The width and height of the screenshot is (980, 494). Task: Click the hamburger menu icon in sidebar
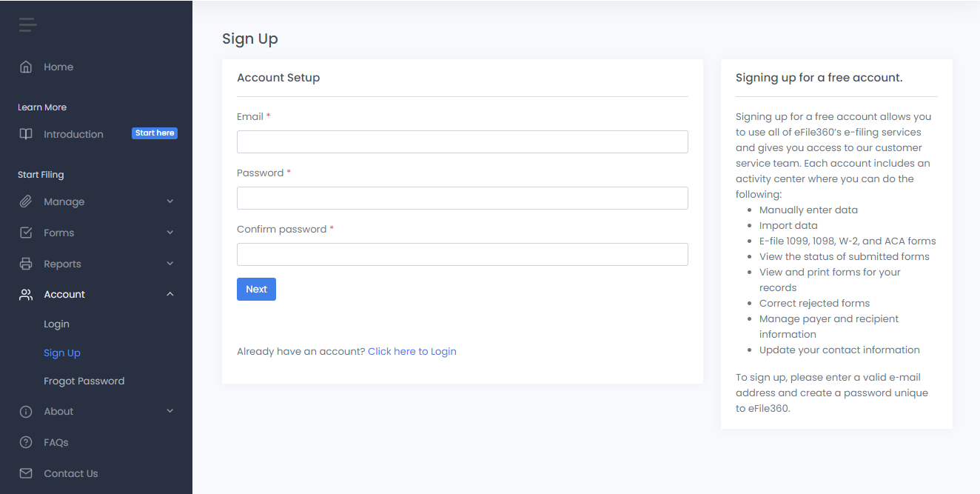click(27, 25)
